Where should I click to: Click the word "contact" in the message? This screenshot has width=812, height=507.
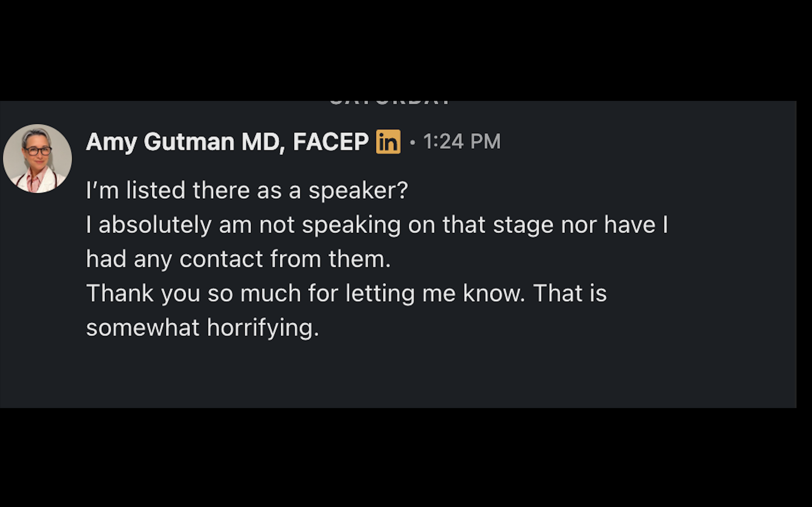pos(221,259)
